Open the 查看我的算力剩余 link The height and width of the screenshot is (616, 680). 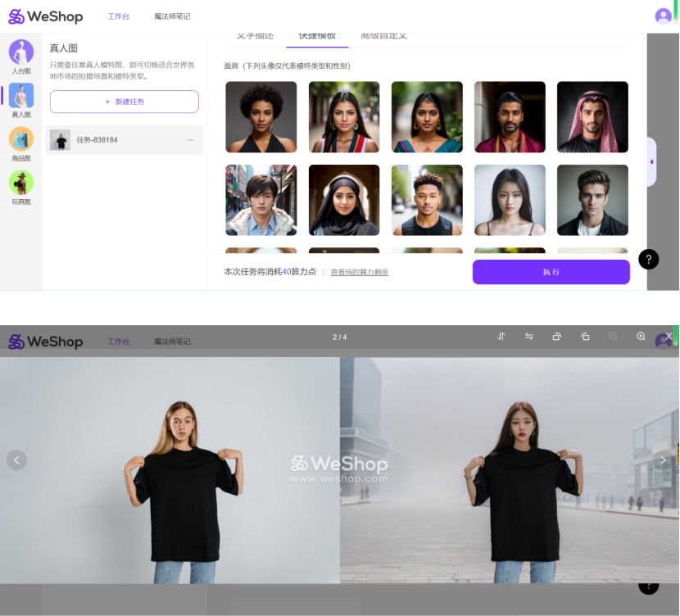point(360,272)
